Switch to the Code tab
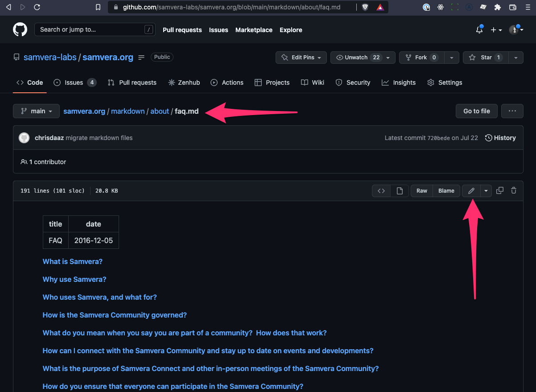536x392 pixels. click(x=30, y=83)
